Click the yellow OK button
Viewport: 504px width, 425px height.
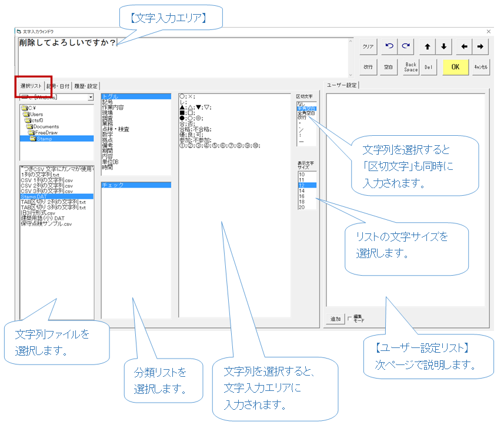455,66
